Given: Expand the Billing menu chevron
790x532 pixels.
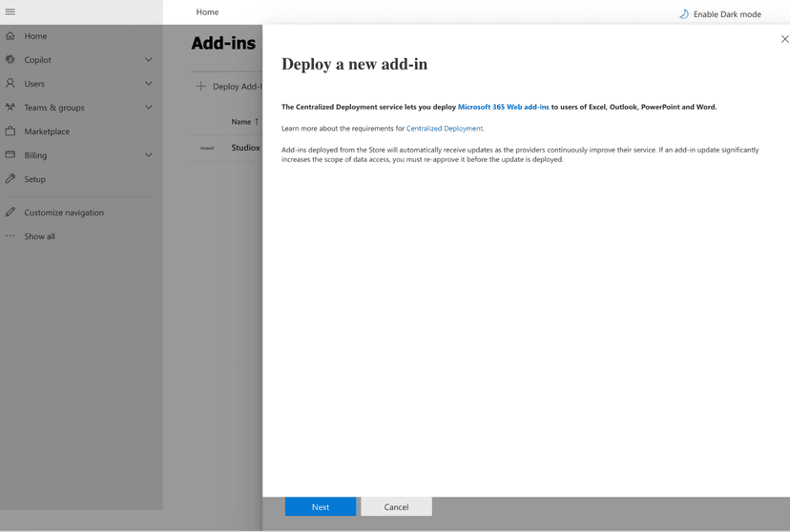Looking at the screenshot, I should pyautogui.click(x=149, y=155).
